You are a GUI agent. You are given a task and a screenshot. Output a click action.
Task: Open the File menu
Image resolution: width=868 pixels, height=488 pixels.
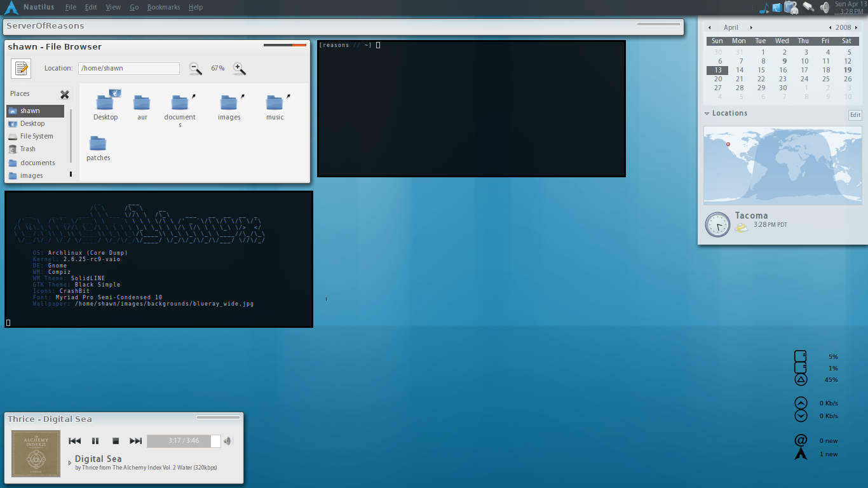click(x=71, y=7)
